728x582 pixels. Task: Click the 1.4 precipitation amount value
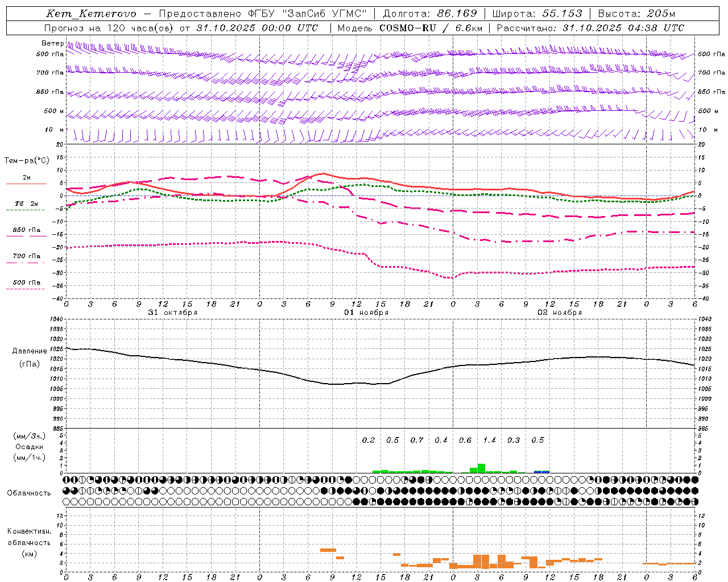pyautogui.click(x=489, y=440)
